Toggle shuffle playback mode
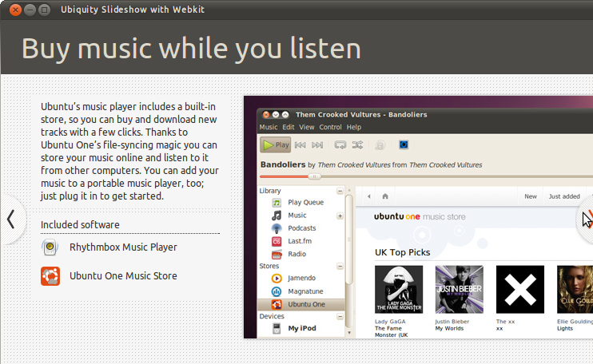Screen dimensions: 593x364 coord(358,145)
